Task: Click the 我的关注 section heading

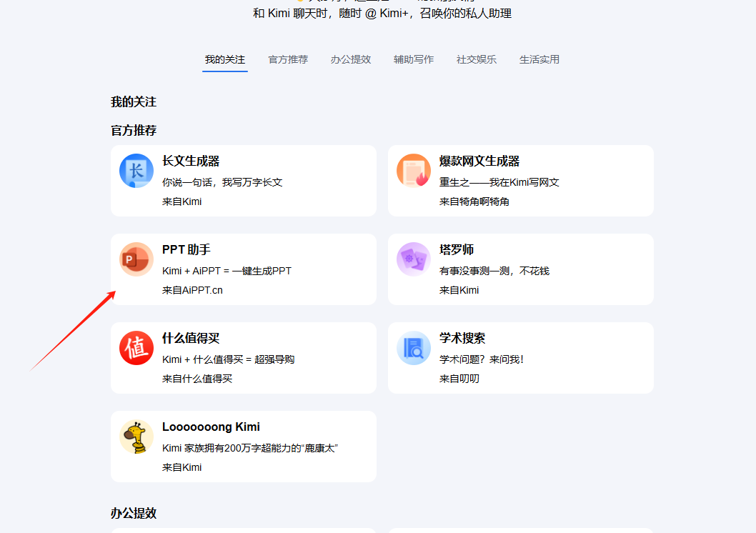Action: tap(134, 102)
